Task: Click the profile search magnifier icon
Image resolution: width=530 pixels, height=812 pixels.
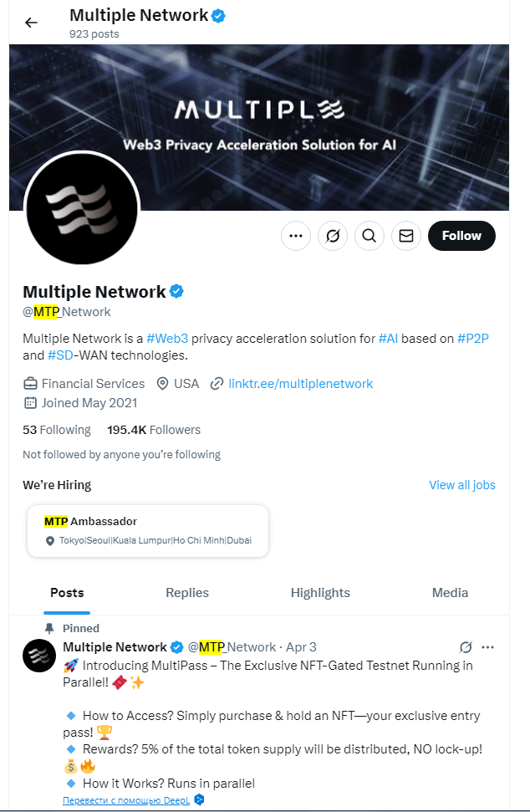Action: coord(369,236)
